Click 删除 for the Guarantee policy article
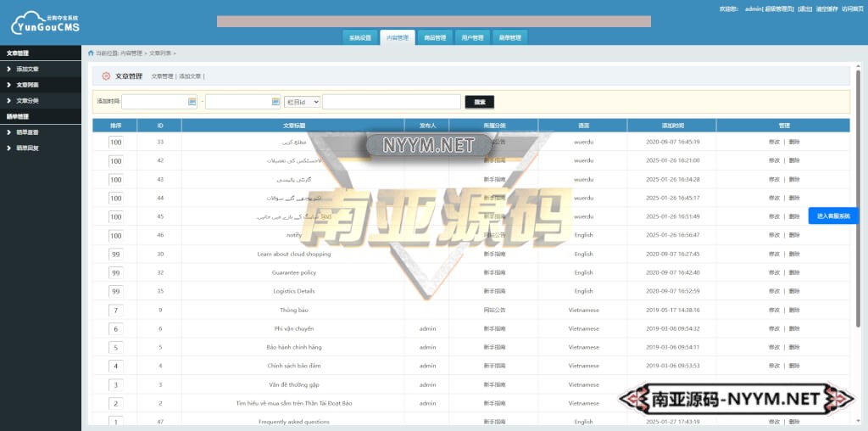This screenshot has height=431, width=868. (x=794, y=272)
